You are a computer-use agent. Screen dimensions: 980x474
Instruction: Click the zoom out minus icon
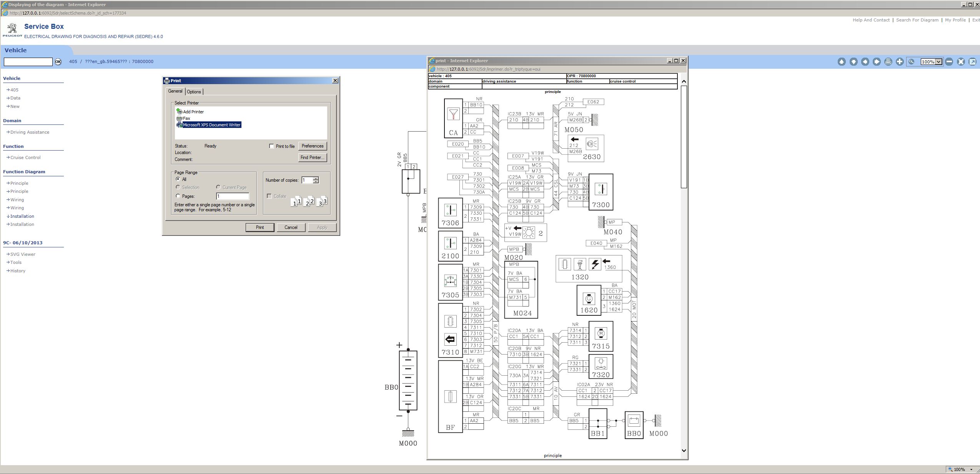949,62
